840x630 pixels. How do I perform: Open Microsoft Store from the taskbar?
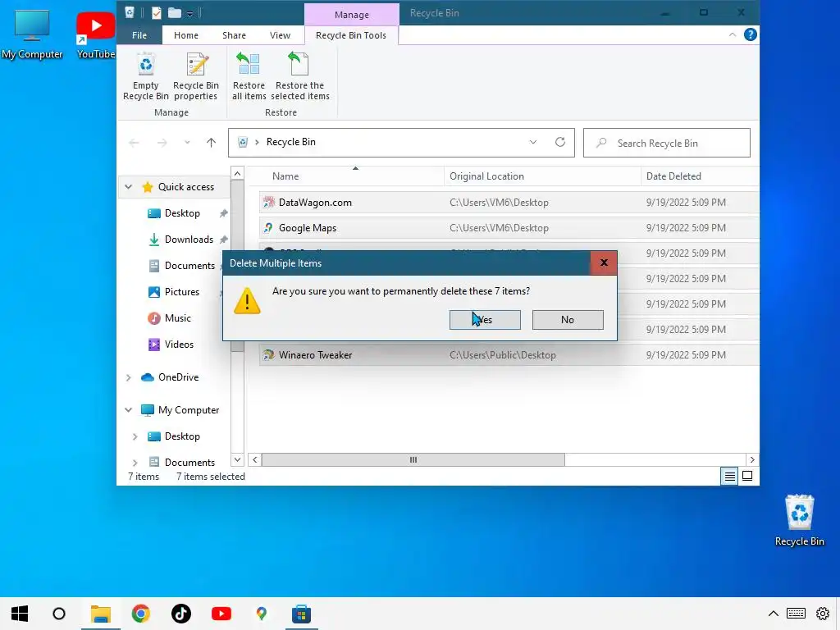[302, 614]
